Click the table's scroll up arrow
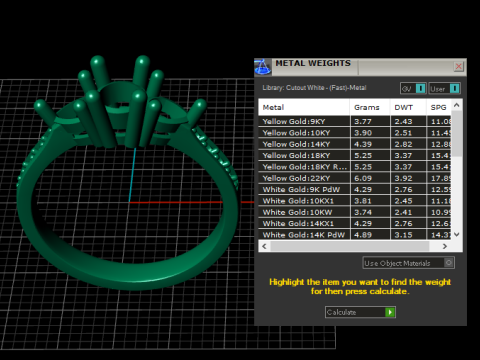The width and height of the screenshot is (480, 360). pyautogui.click(x=457, y=105)
